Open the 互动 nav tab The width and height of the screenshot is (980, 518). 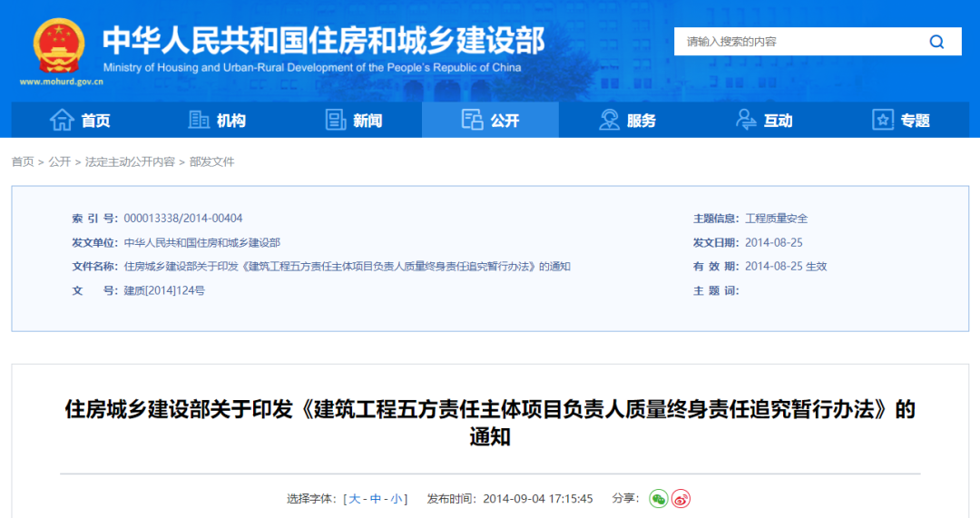764,120
